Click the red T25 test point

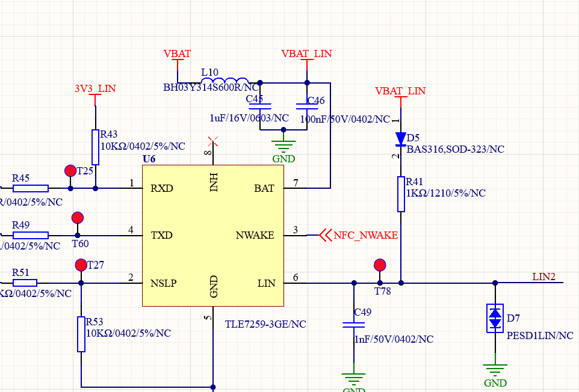click(x=70, y=171)
